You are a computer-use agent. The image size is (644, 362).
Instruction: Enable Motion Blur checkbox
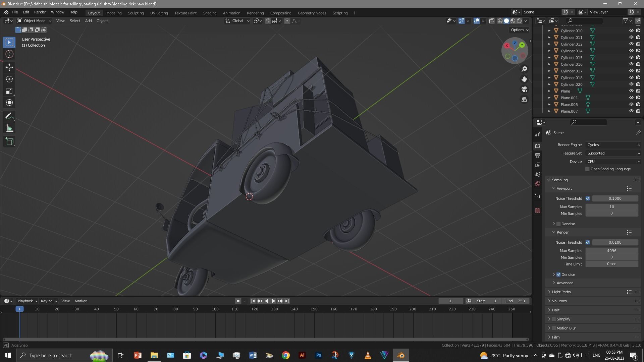tap(554, 328)
